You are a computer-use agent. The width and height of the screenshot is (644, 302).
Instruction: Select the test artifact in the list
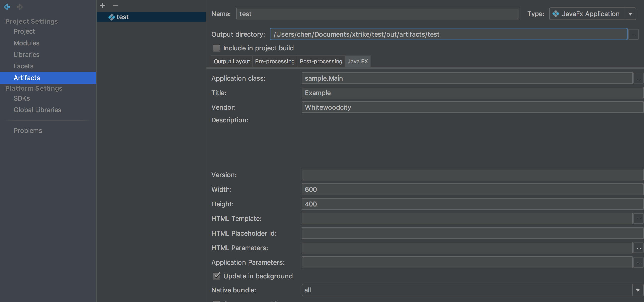click(123, 17)
